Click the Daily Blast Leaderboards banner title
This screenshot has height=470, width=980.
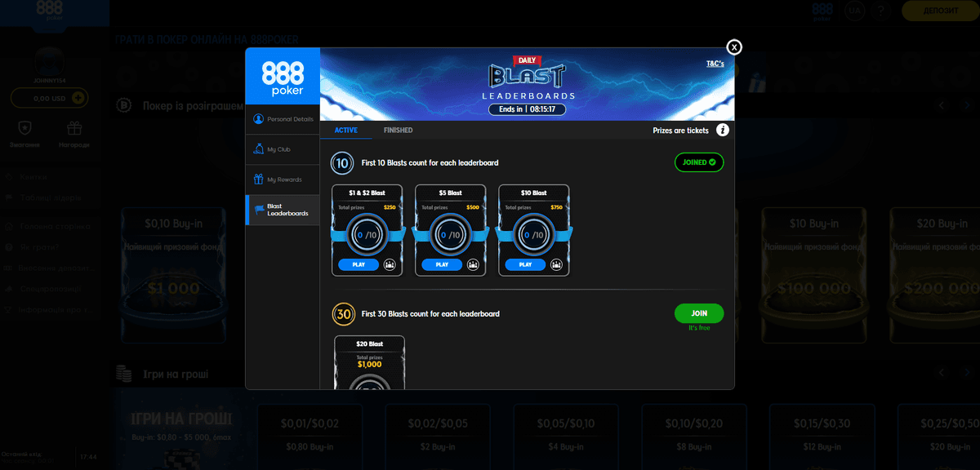tap(528, 79)
